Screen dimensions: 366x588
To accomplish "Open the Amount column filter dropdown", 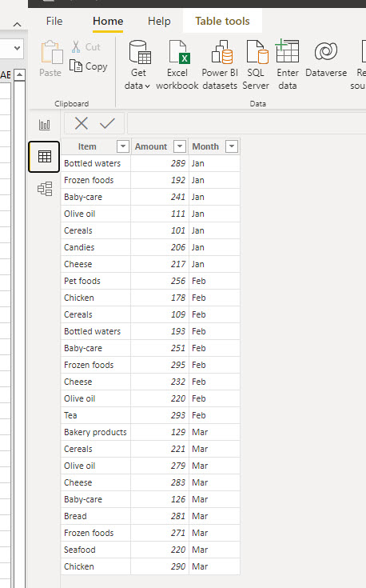I will 180,146.
